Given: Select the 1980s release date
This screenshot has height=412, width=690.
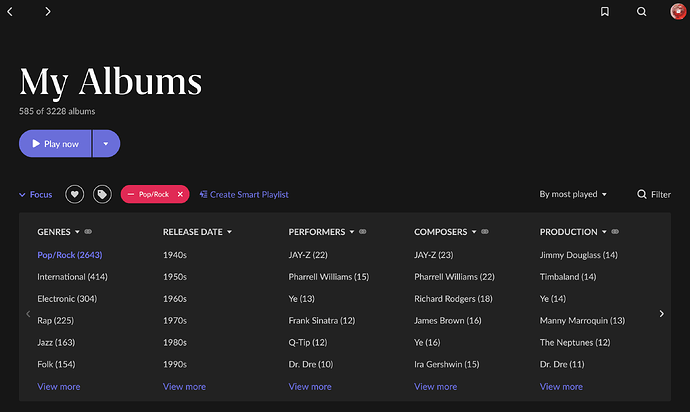Looking at the screenshot, I should pyautogui.click(x=175, y=342).
